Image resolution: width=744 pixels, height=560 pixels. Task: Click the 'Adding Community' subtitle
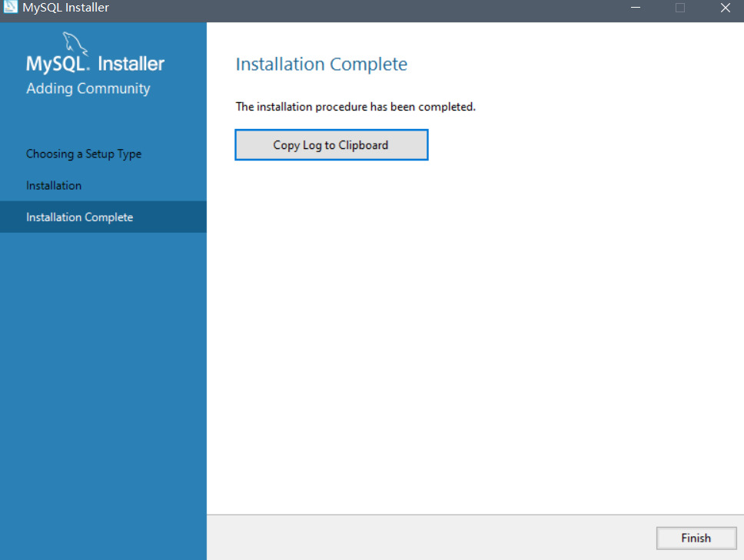(88, 88)
